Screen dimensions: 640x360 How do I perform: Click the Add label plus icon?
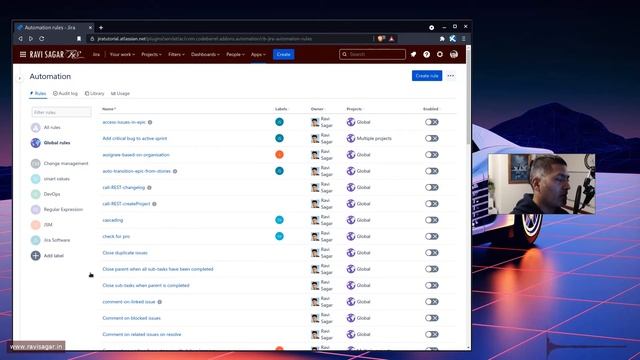[x=36, y=256]
